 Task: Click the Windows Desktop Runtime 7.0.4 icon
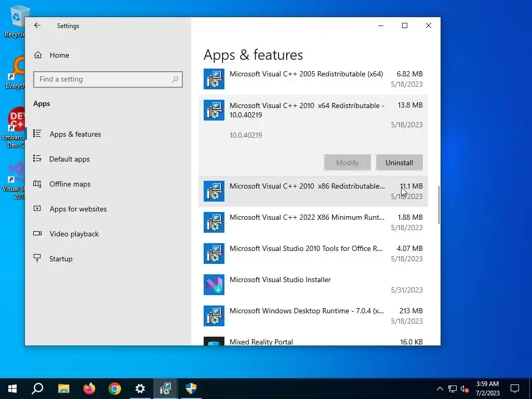pyautogui.click(x=214, y=316)
